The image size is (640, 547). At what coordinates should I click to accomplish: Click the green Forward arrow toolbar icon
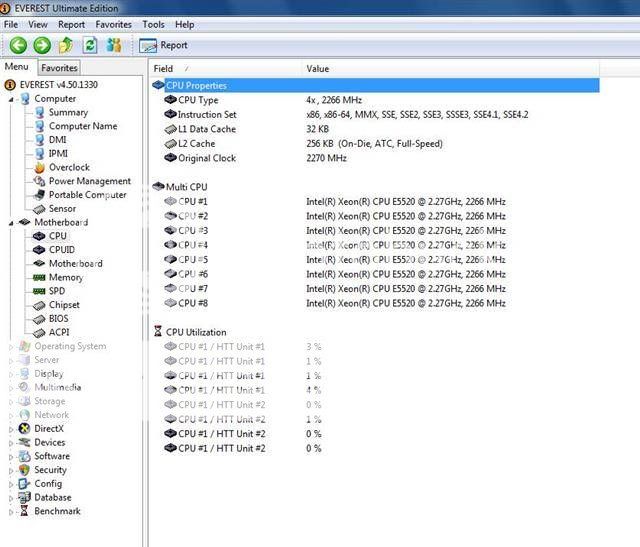42,45
